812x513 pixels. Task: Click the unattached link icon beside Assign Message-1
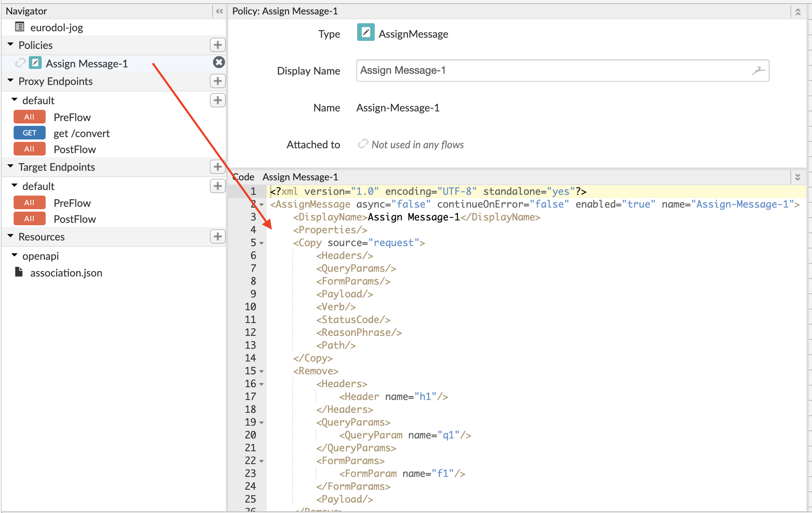20,63
